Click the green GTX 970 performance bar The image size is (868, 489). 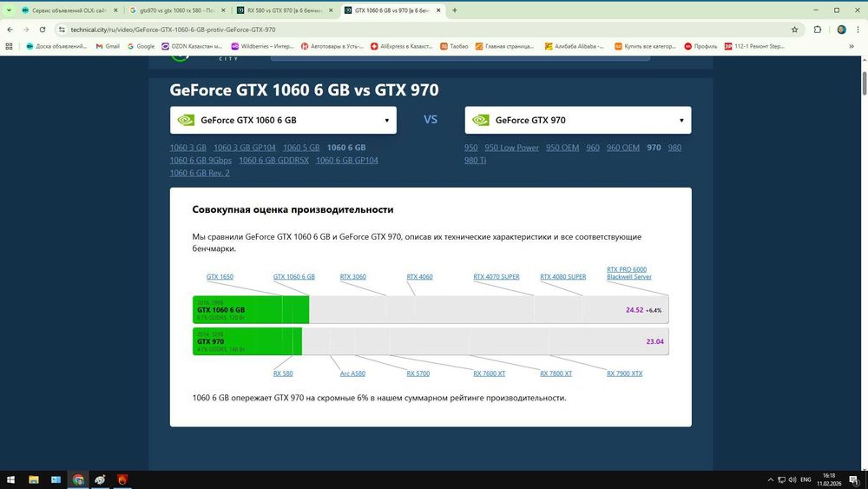[x=247, y=341]
